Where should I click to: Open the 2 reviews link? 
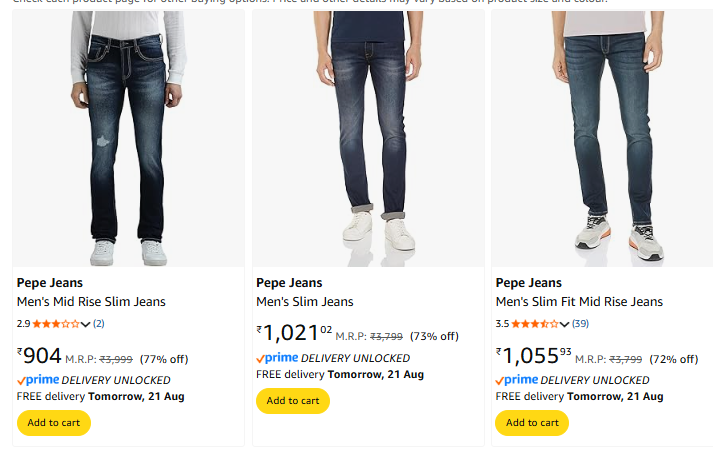point(99,324)
